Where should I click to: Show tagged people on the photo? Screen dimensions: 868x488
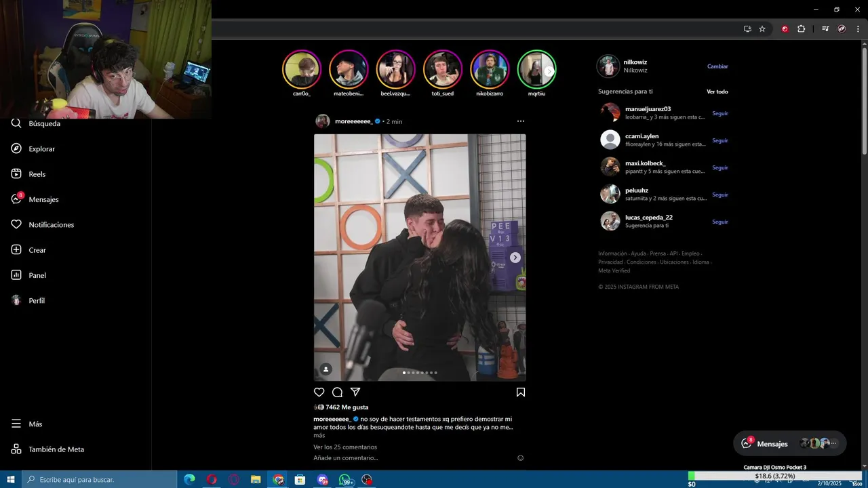point(326,369)
